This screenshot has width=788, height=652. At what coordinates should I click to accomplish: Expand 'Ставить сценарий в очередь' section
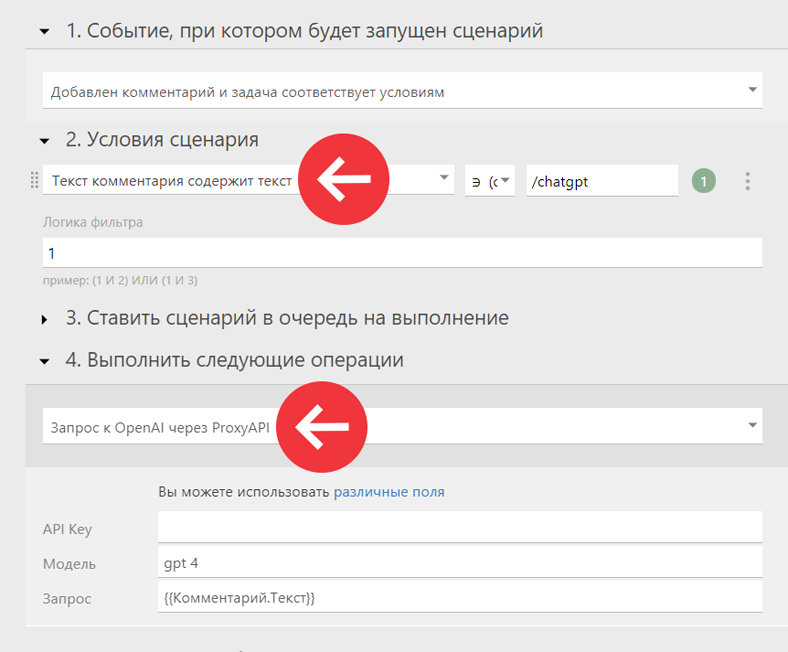[44, 319]
